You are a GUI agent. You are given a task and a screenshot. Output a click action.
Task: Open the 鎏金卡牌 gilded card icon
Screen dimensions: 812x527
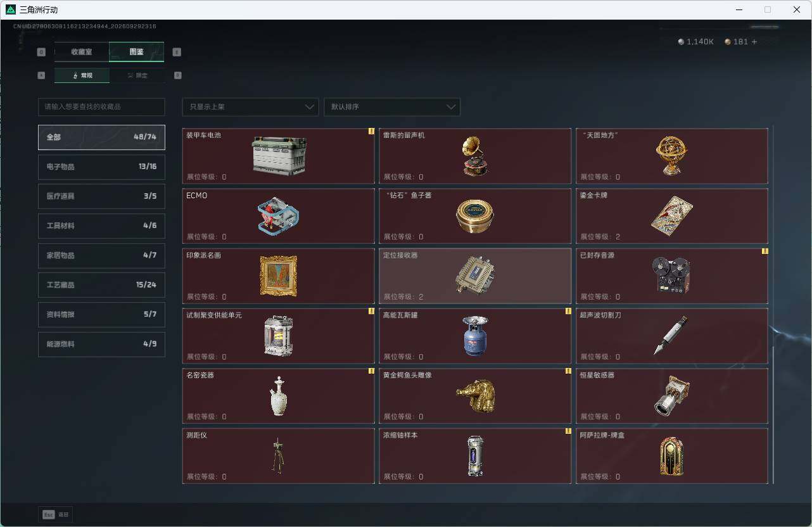671,216
